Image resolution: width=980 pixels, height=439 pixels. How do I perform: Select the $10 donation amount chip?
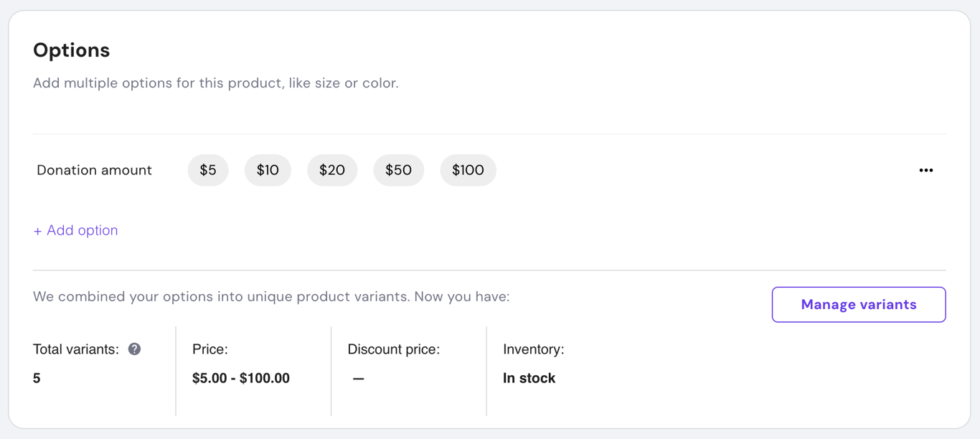pos(268,170)
